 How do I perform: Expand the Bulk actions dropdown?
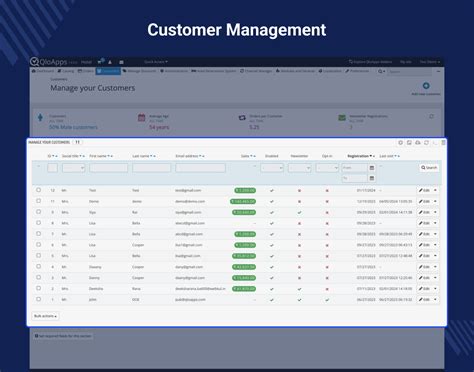click(x=45, y=316)
